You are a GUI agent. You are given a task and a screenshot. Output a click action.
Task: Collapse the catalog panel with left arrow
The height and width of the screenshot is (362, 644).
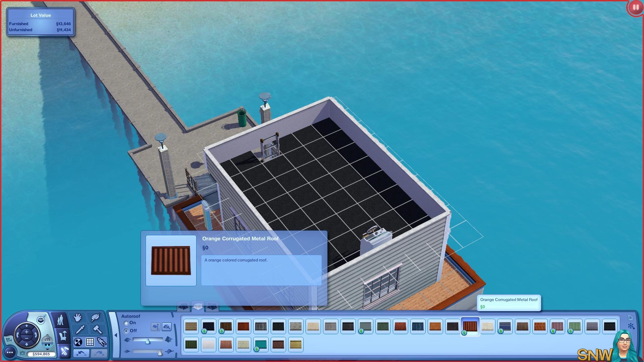[116, 335]
